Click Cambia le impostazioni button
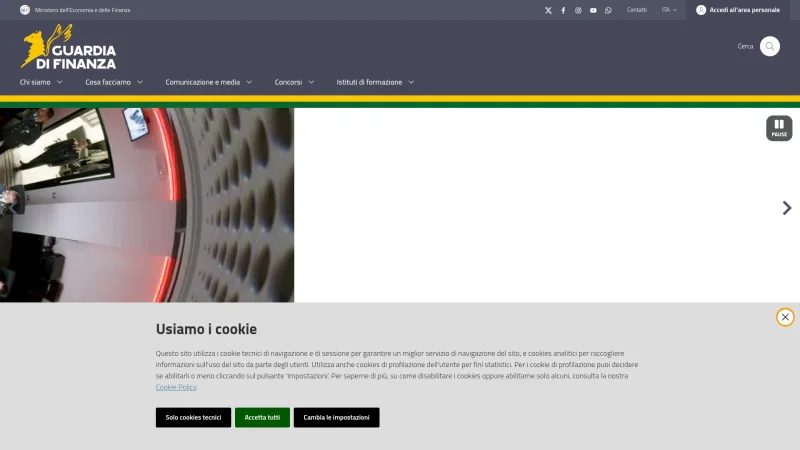 (x=336, y=417)
